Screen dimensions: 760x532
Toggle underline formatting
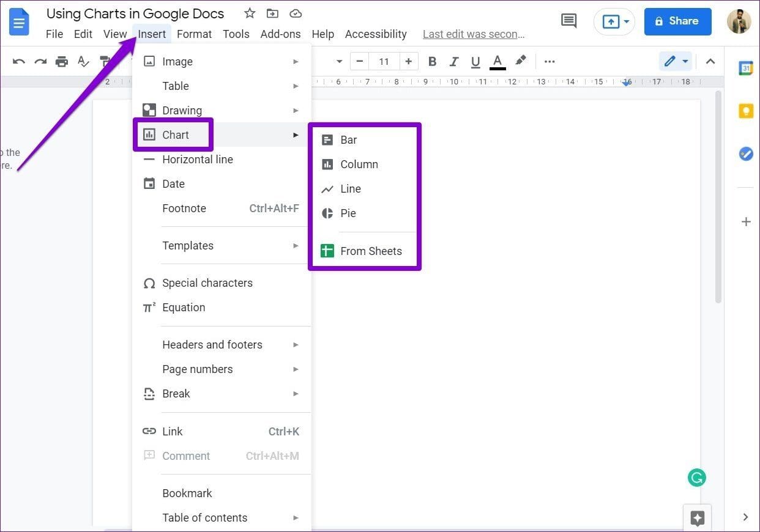tap(475, 61)
